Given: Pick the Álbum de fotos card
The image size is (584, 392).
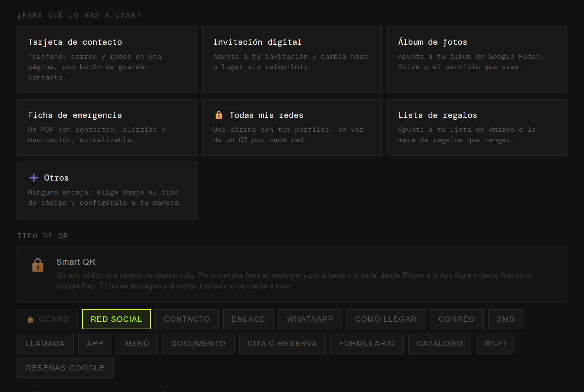Looking at the screenshot, I should [x=477, y=59].
